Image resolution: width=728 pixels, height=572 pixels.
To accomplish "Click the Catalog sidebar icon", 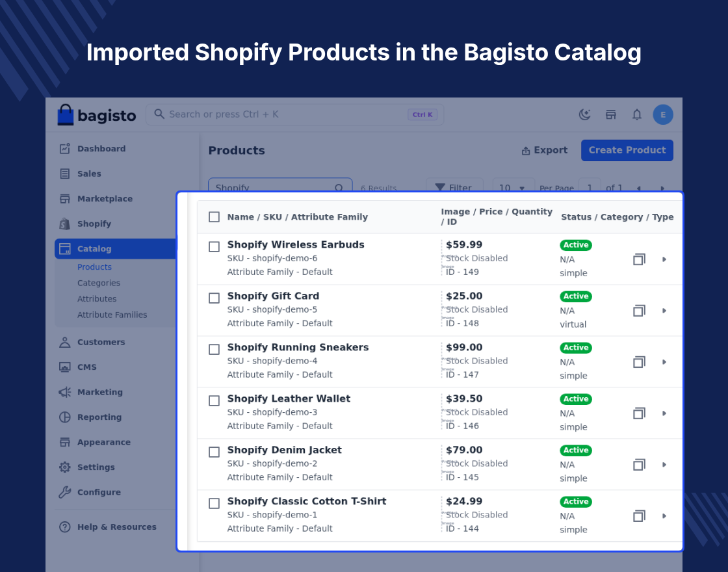I will (65, 249).
